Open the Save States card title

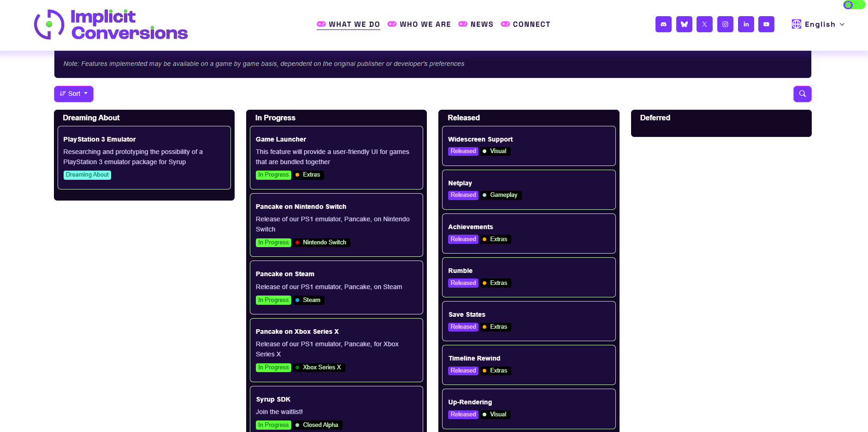point(467,314)
